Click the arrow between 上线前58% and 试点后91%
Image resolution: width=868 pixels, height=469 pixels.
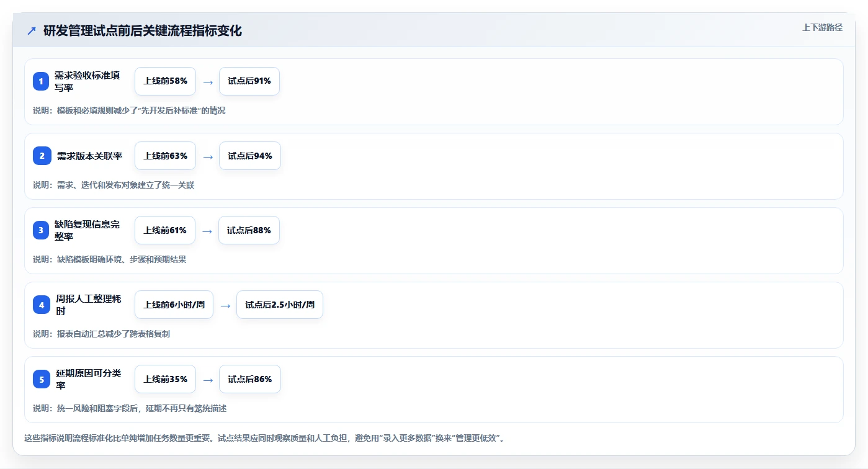tap(208, 82)
